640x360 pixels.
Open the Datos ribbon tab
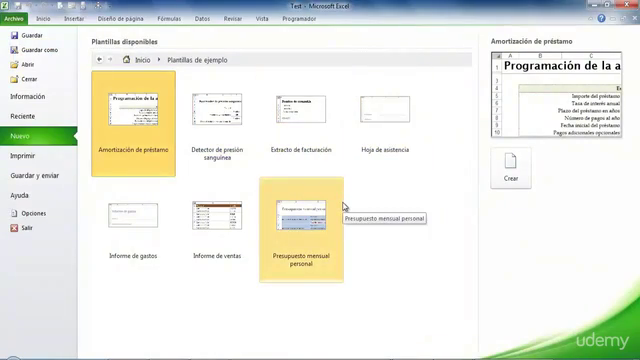click(x=202, y=19)
